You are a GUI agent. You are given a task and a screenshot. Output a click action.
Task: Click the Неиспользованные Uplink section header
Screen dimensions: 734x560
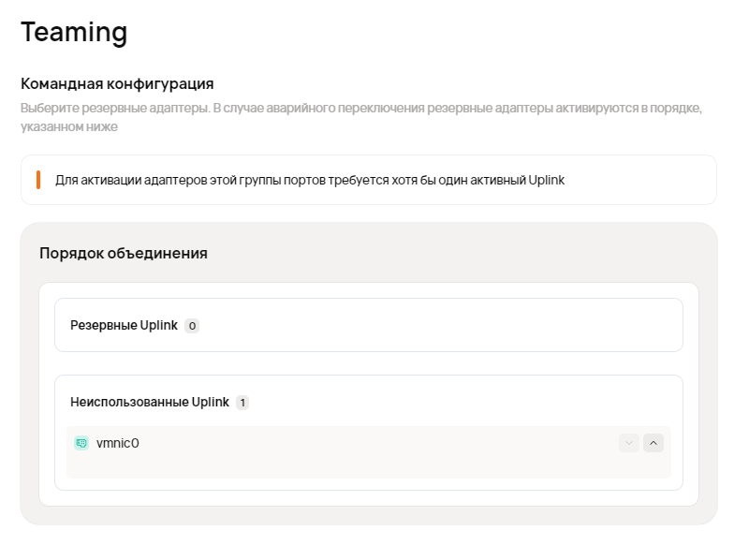click(150, 402)
